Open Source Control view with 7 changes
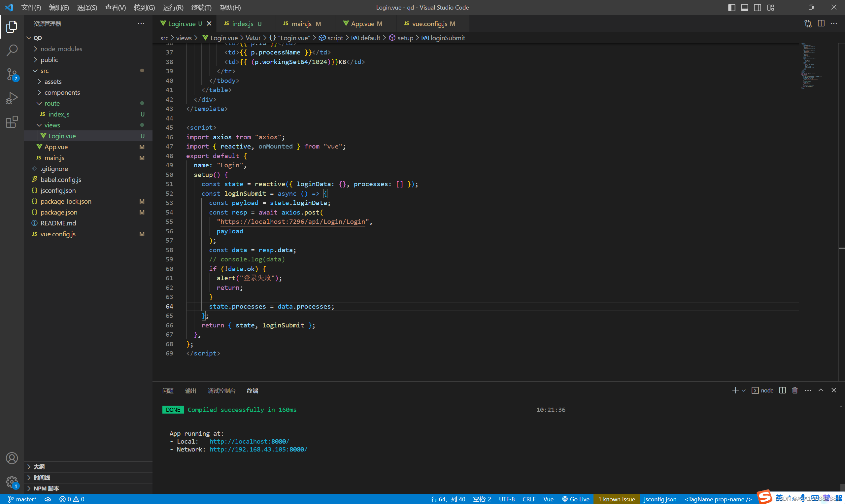Viewport: 845px width, 504px height. (x=12, y=74)
